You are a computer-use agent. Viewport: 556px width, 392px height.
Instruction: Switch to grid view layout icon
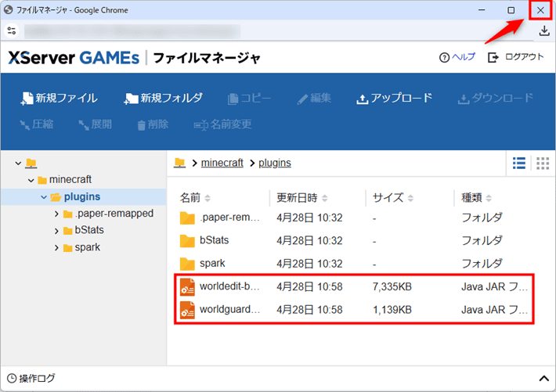pos(543,163)
